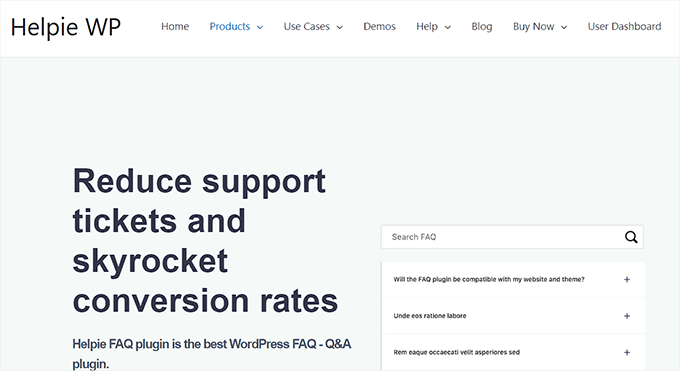Screen dimensions: 680x371
Task: Select the Buy Now menu label
Action: coord(533,26)
